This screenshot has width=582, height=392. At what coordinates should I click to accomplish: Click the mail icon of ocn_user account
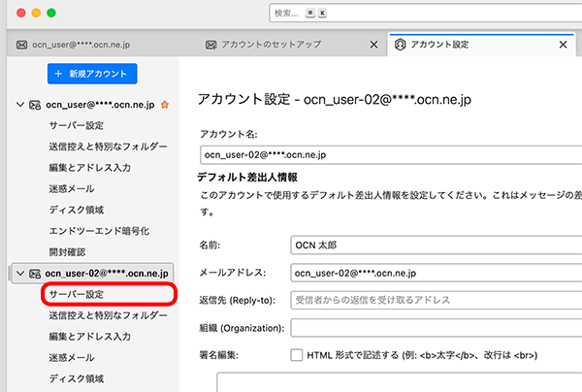click(x=35, y=104)
